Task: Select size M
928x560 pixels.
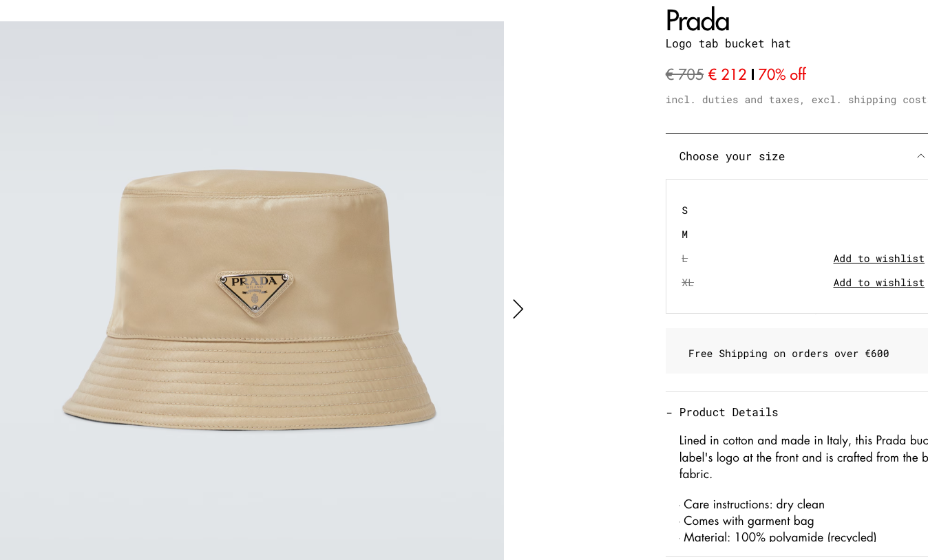Action: coord(685,235)
